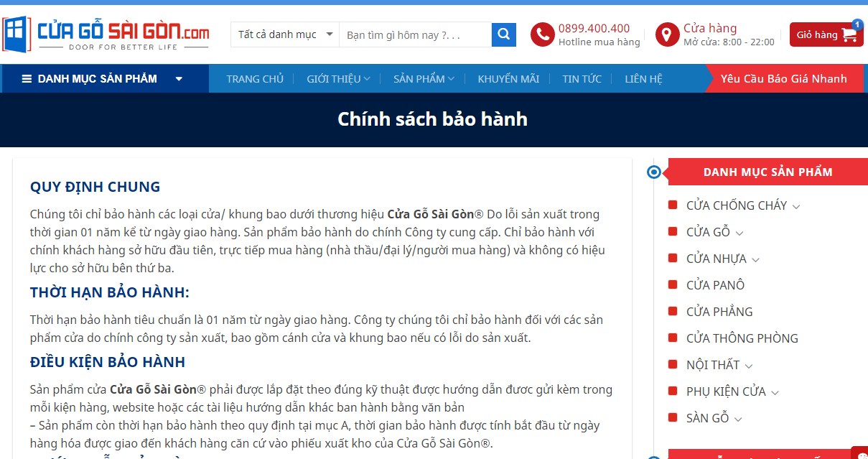Click the red phone hotline icon
868x459 pixels.
click(542, 34)
